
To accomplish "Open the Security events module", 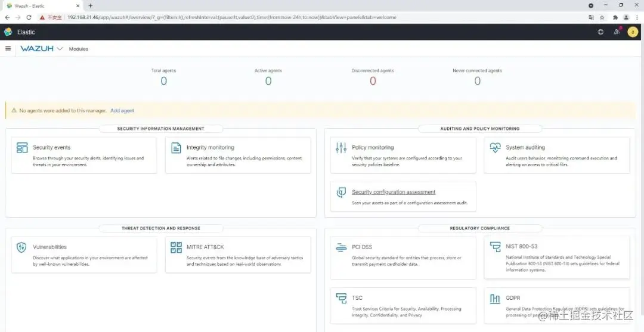I will coord(84,155).
